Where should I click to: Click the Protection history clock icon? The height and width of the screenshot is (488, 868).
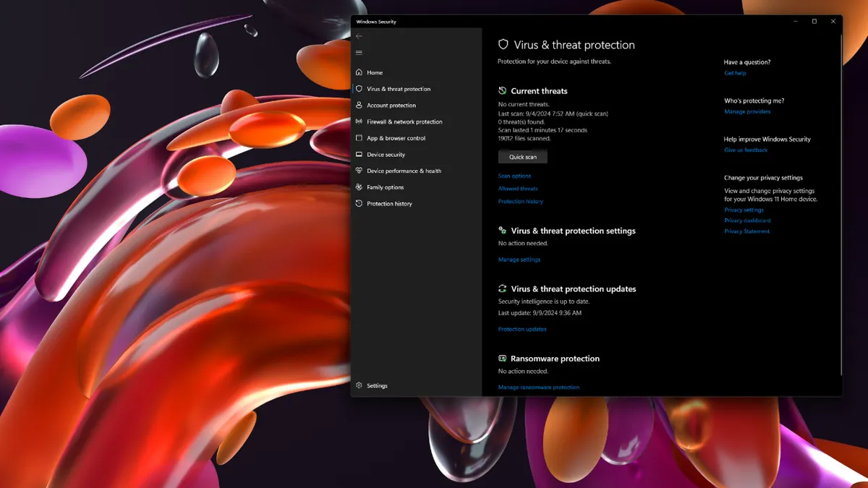pos(359,204)
